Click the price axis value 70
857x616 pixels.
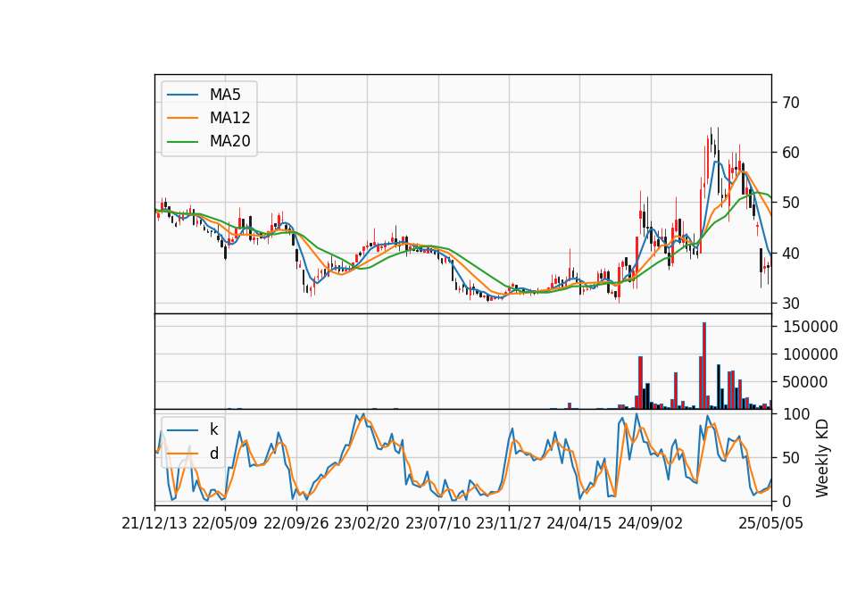tap(791, 102)
